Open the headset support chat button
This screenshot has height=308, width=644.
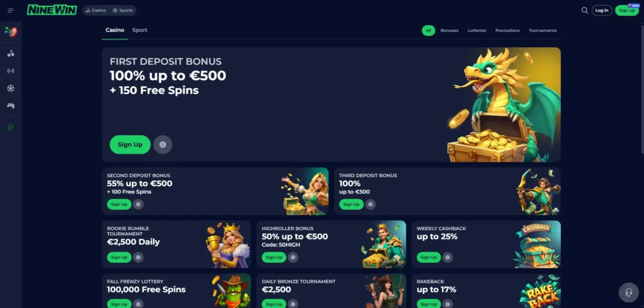pos(629,292)
